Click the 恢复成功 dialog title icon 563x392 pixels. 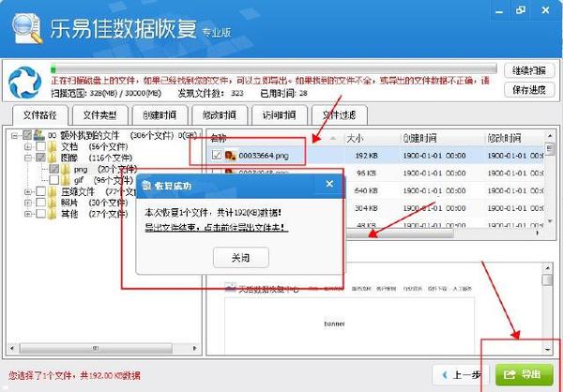coord(146,186)
